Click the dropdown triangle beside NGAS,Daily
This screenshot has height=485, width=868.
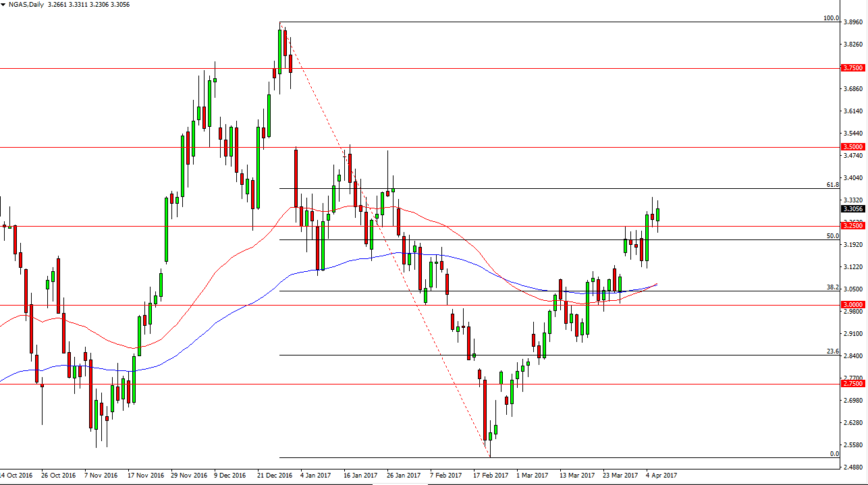pyautogui.click(x=4, y=4)
